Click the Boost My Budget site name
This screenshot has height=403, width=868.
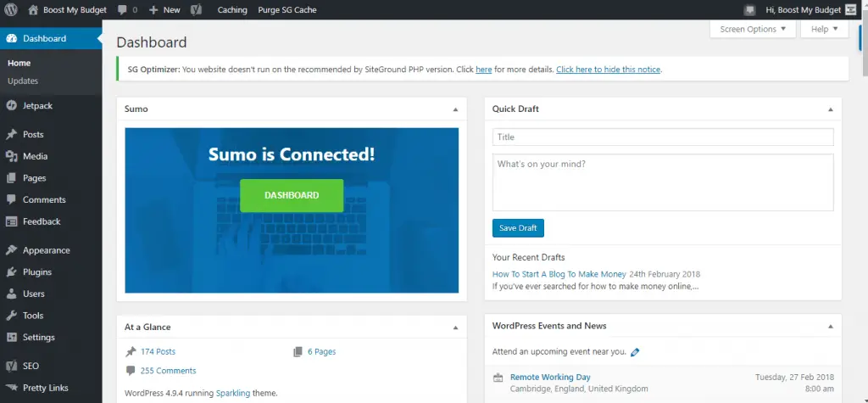pos(75,10)
